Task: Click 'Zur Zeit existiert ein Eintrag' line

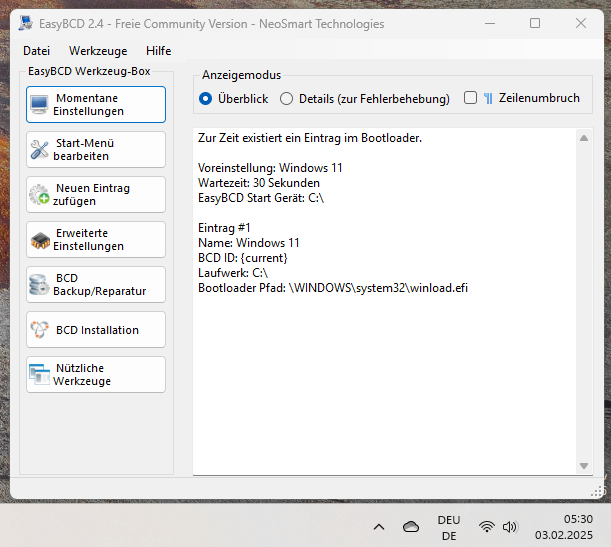Action: pos(310,138)
